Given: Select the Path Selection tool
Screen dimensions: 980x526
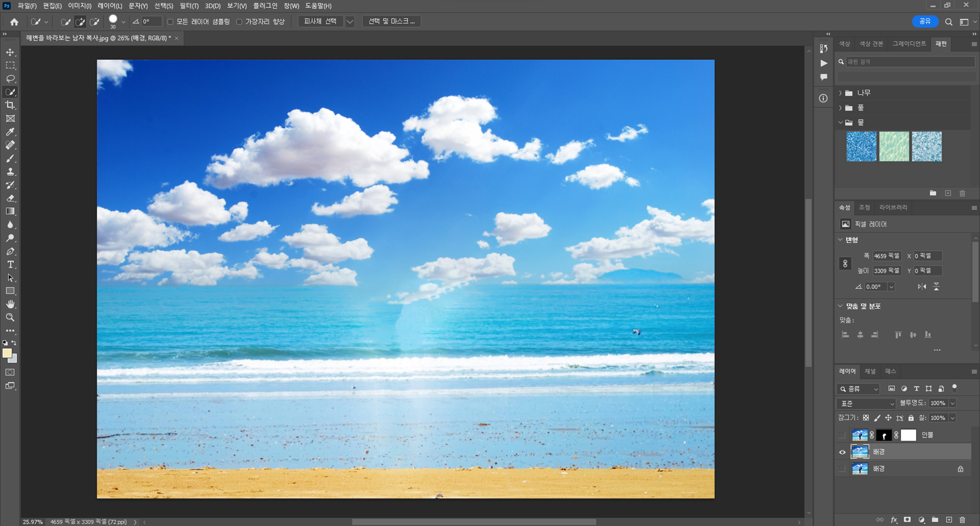Looking at the screenshot, I should (x=10, y=277).
